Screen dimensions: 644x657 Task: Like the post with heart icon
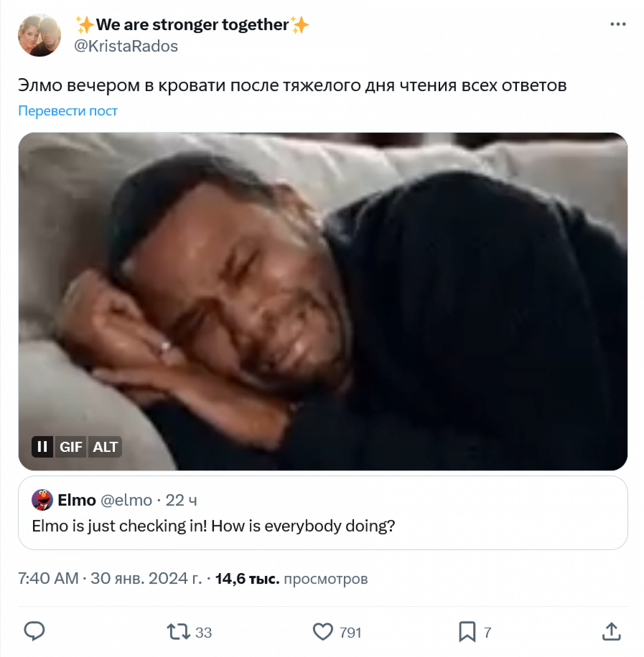coord(323,632)
